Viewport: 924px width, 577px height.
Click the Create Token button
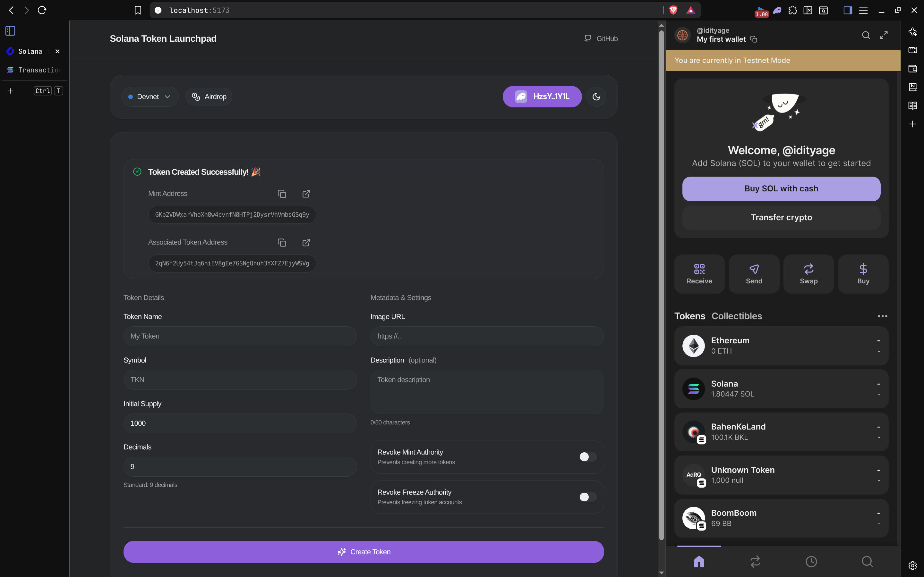[x=363, y=552]
